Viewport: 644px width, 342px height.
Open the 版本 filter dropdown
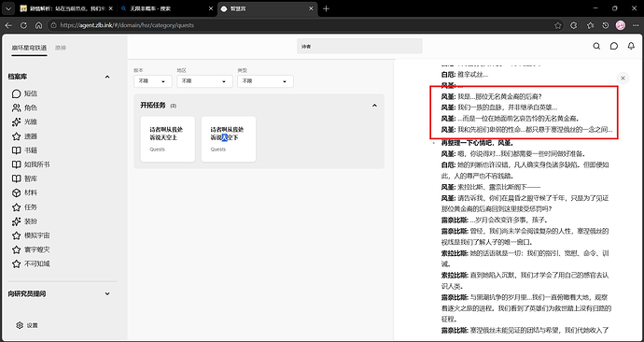(x=152, y=81)
